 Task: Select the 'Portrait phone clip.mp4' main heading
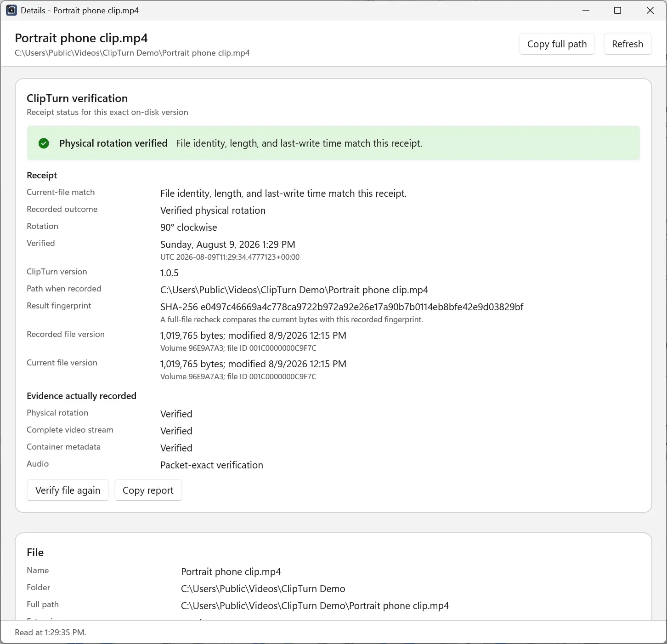point(81,38)
